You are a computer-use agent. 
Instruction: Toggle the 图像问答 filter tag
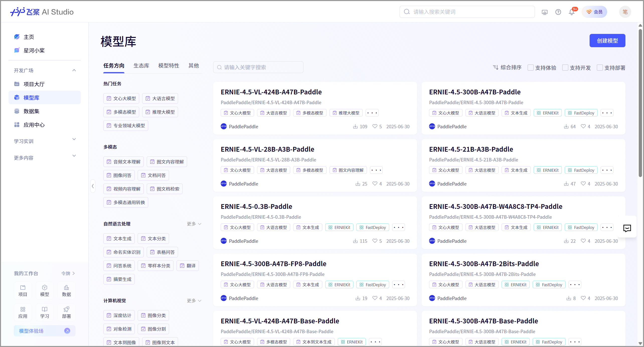pyautogui.click(x=119, y=175)
